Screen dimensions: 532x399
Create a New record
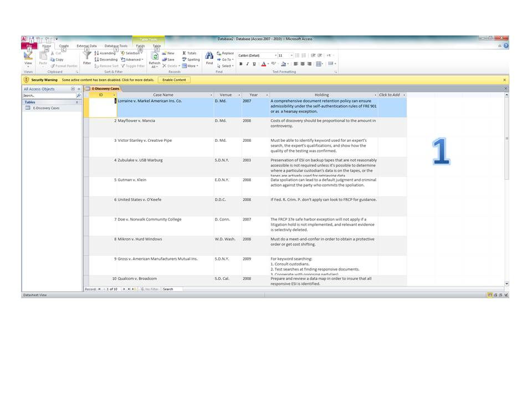168,53
